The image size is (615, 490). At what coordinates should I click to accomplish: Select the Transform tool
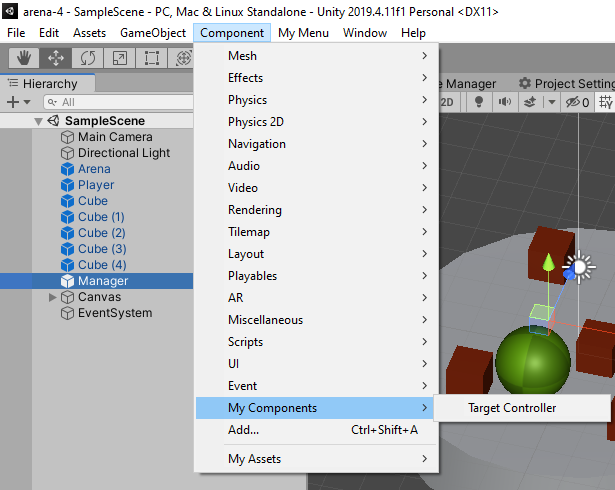[182, 58]
